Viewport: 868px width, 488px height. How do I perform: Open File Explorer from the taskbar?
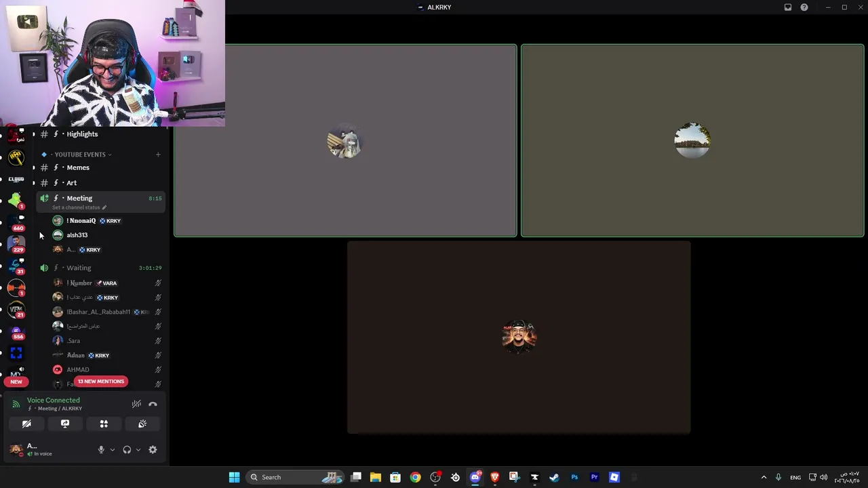376,477
